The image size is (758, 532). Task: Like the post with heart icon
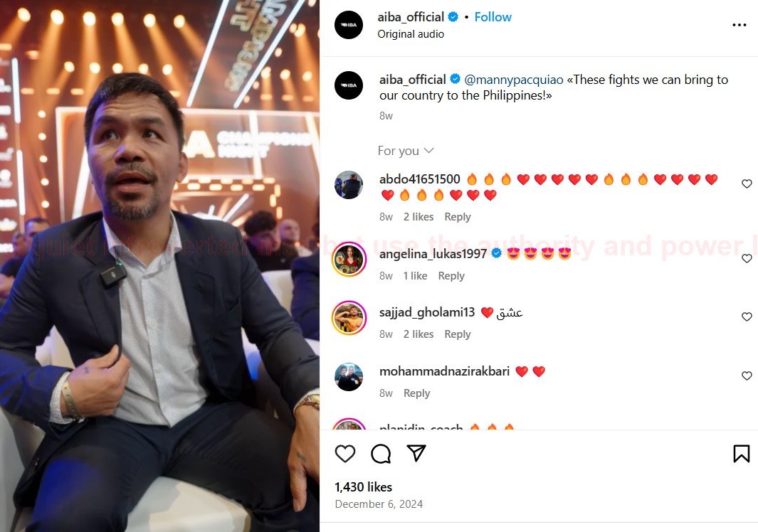345,454
